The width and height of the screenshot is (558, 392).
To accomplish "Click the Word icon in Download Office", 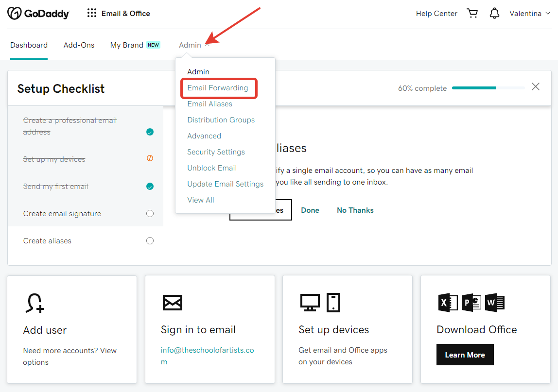I will click(495, 302).
